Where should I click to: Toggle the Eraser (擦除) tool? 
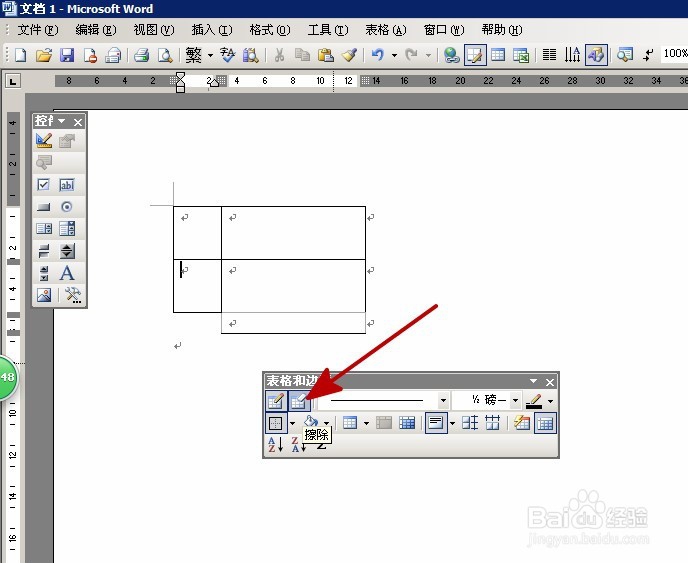coord(299,401)
